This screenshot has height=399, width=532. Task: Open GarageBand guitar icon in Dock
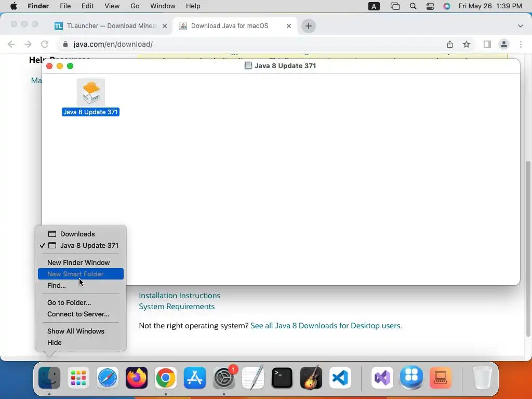pos(311,378)
